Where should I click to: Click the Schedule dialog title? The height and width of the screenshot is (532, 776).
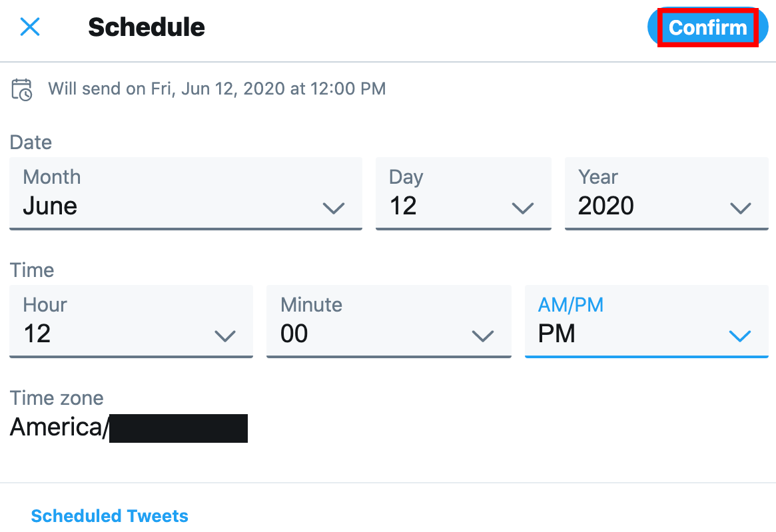[x=146, y=27]
